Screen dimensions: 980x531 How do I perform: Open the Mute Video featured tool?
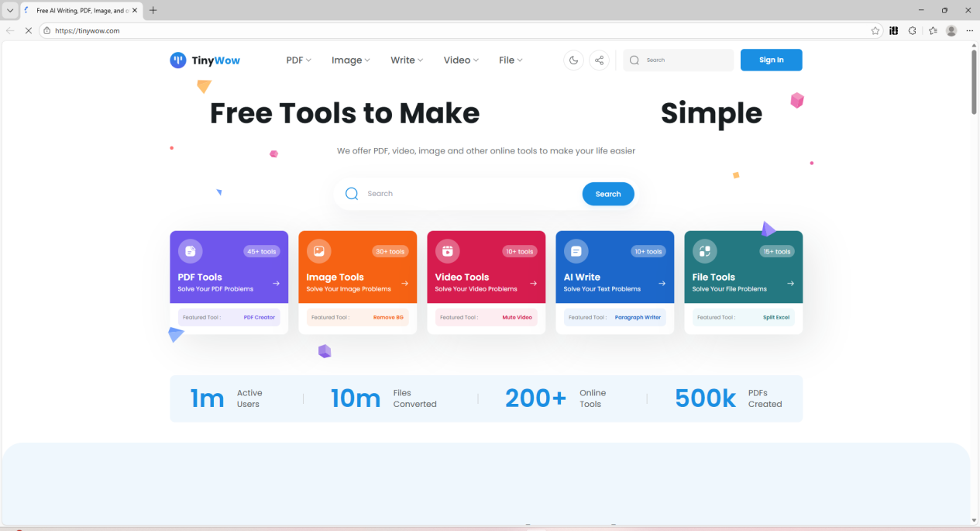pos(518,317)
